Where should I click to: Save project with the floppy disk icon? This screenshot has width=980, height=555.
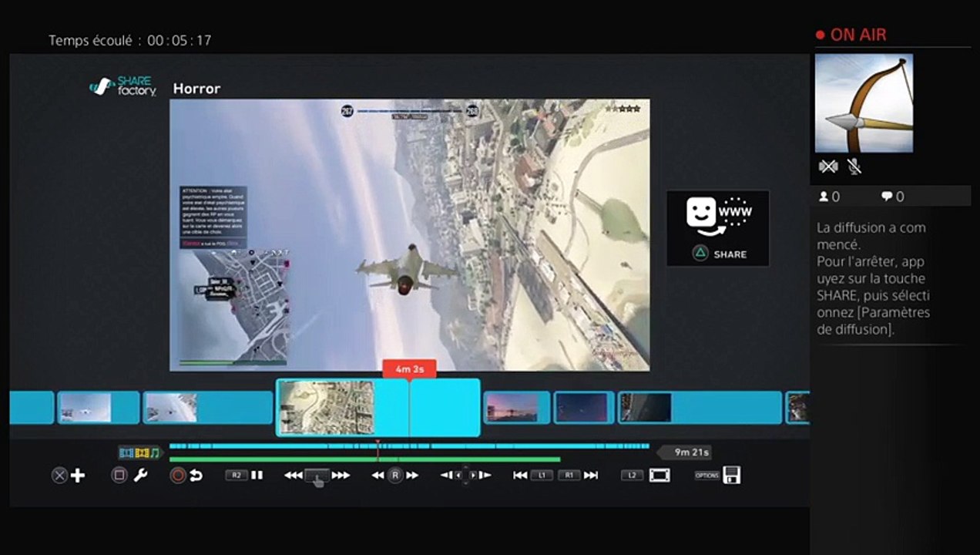[x=732, y=476]
